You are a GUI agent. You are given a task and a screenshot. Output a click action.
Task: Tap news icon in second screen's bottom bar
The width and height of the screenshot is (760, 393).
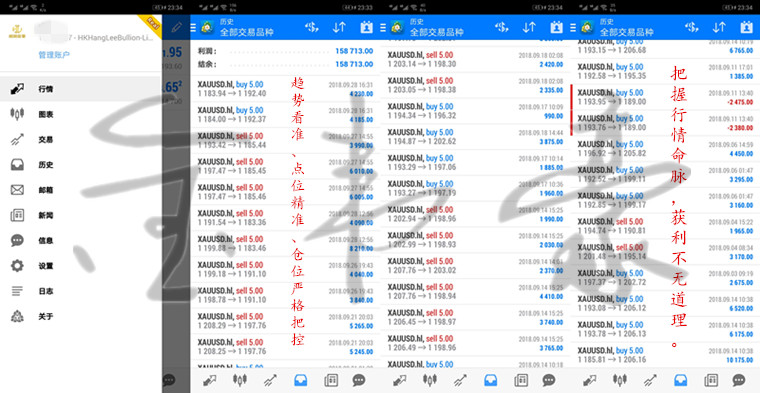pos(331,380)
